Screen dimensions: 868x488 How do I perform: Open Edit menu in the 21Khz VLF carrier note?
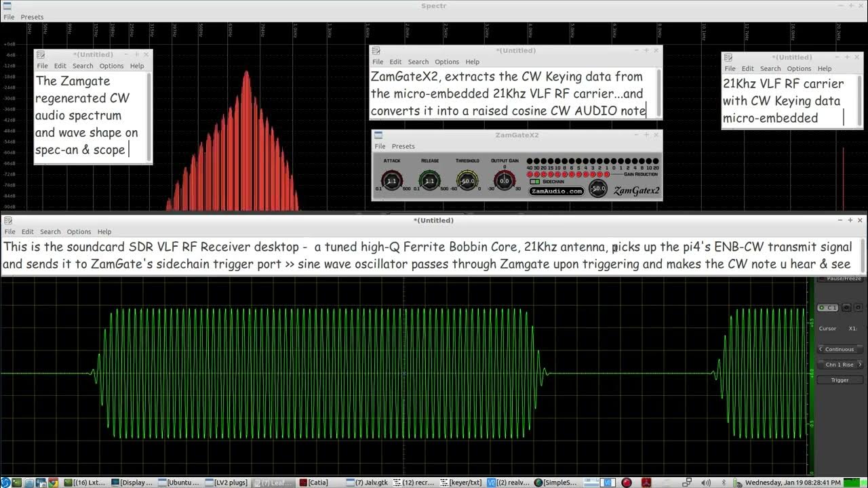click(x=748, y=68)
